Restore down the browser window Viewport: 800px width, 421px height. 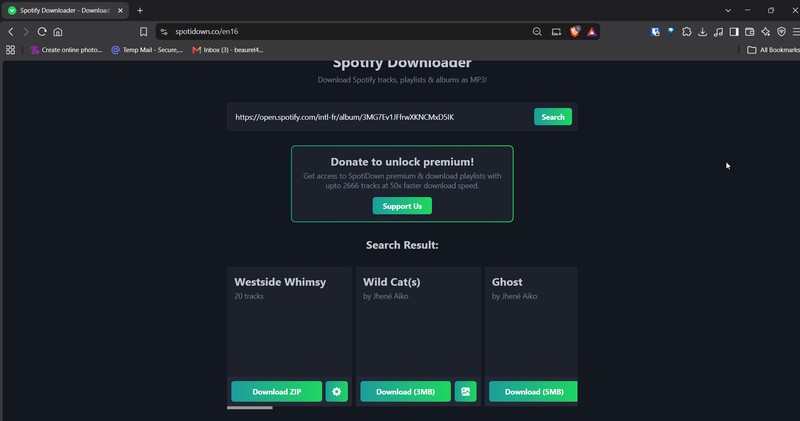pos(771,10)
